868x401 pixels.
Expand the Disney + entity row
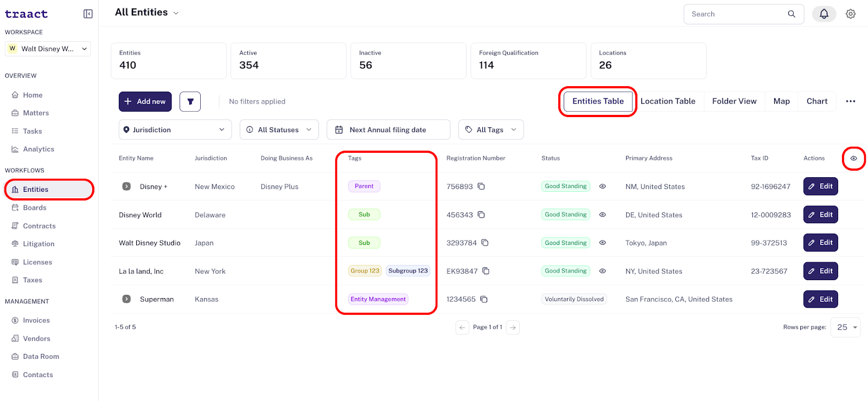click(126, 186)
